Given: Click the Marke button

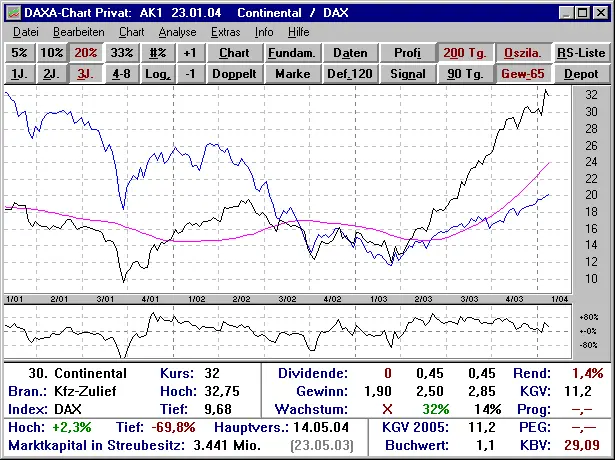Looking at the screenshot, I should click(292, 74).
